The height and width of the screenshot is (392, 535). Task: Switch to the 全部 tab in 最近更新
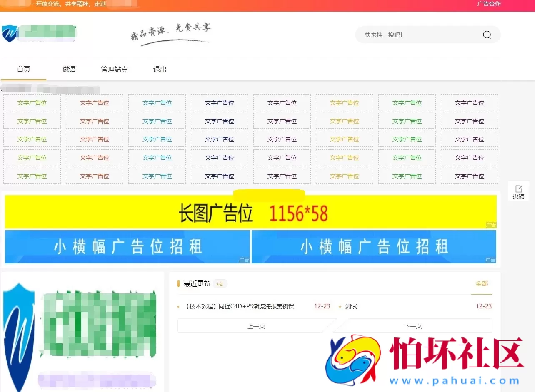482,283
